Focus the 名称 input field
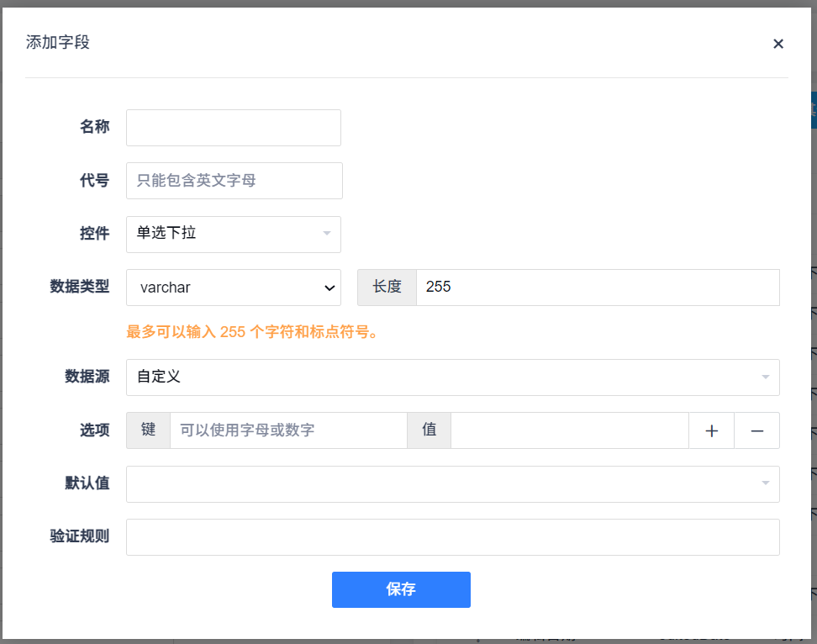Image resolution: width=817 pixels, height=644 pixels. tap(234, 128)
